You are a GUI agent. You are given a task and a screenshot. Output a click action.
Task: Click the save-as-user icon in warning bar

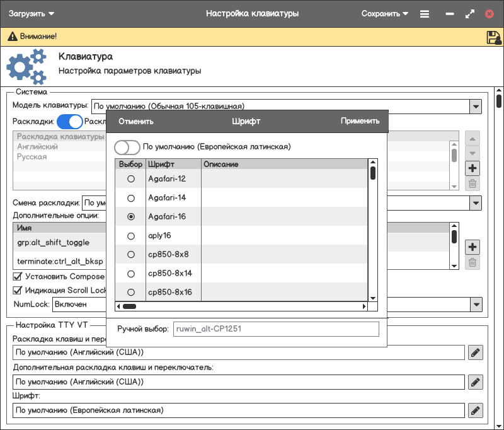[x=493, y=37]
